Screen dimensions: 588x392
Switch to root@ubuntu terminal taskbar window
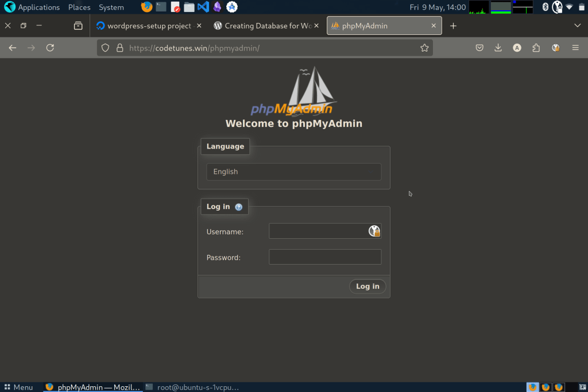192,387
